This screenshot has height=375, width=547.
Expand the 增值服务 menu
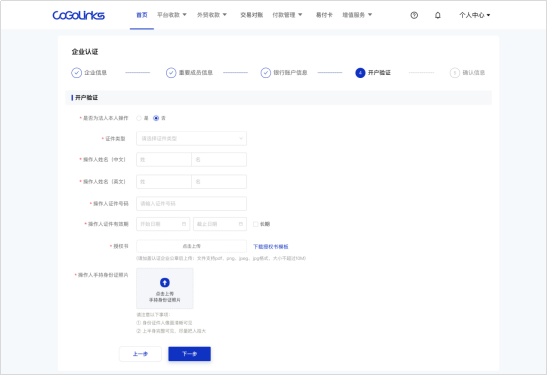357,15
